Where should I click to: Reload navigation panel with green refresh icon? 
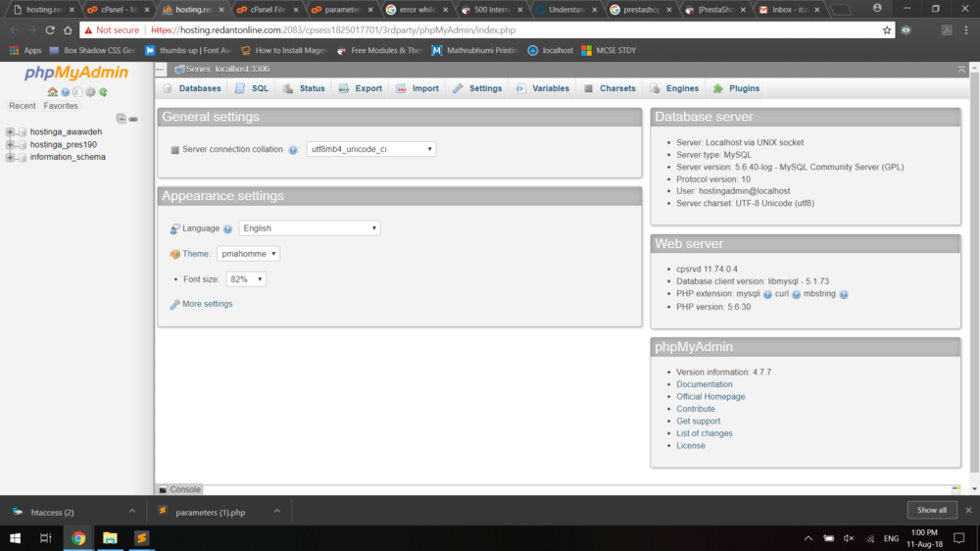[x=103, y=92]
